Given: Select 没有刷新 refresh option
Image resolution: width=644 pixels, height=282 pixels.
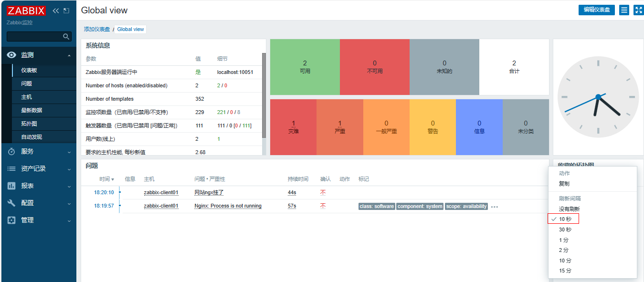Looking at the screenshot, I should (x=570, y=209).
